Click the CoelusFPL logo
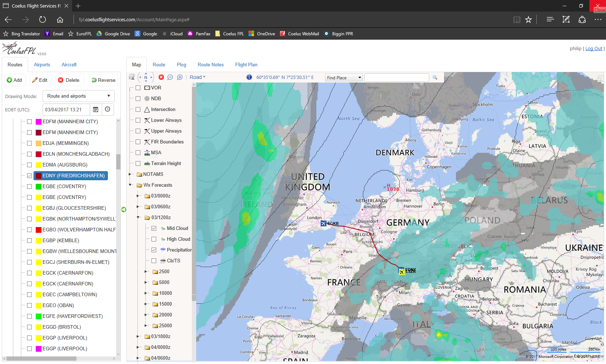This screenshot has width=606, height=364. click(19, 49)
